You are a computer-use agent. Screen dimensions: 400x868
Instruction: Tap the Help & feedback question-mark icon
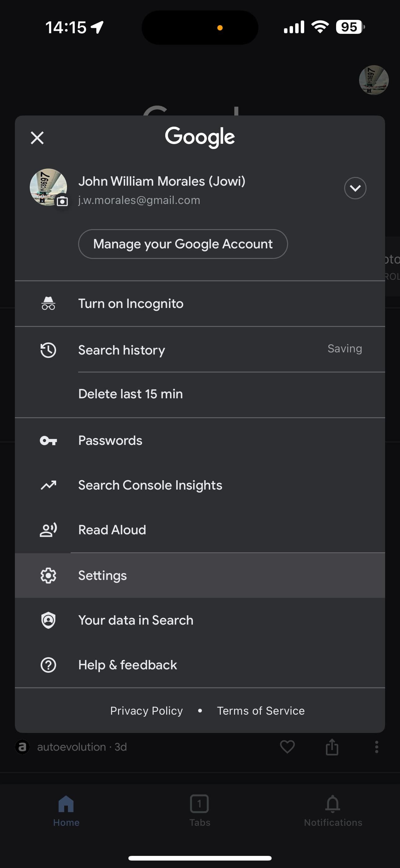48,665
